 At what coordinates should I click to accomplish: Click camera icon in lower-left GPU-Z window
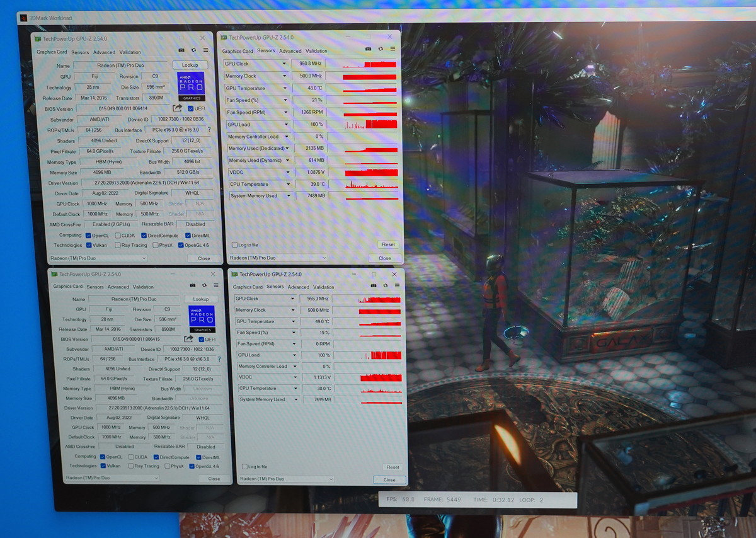coord(192,285)
